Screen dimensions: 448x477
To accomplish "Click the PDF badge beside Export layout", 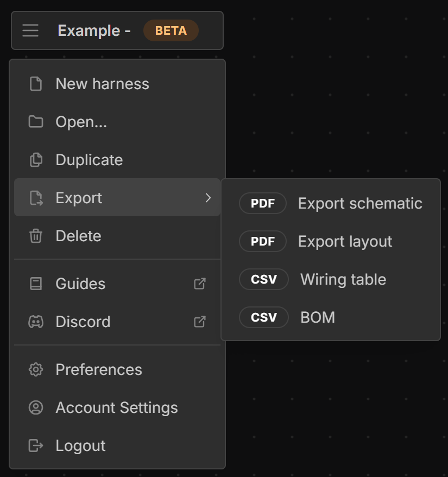I will click(263, 241).
